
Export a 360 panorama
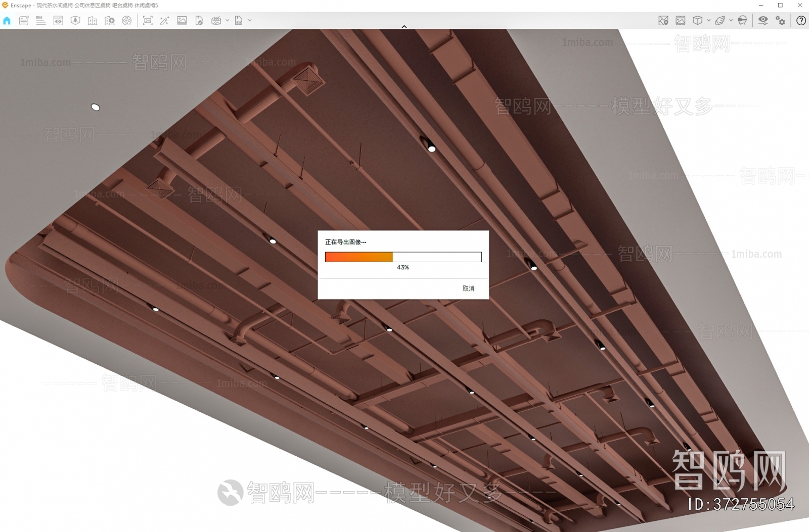pos(217,21)
